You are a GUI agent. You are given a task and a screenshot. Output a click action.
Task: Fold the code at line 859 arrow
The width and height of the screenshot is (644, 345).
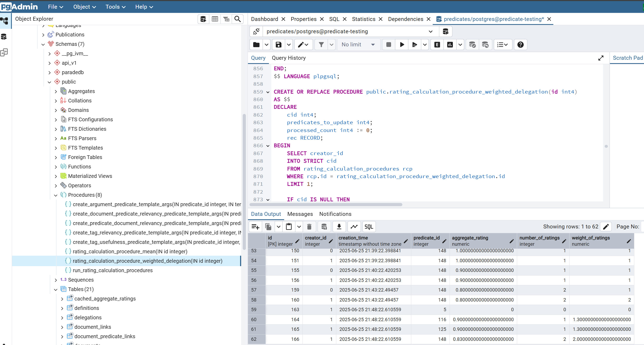268,92
